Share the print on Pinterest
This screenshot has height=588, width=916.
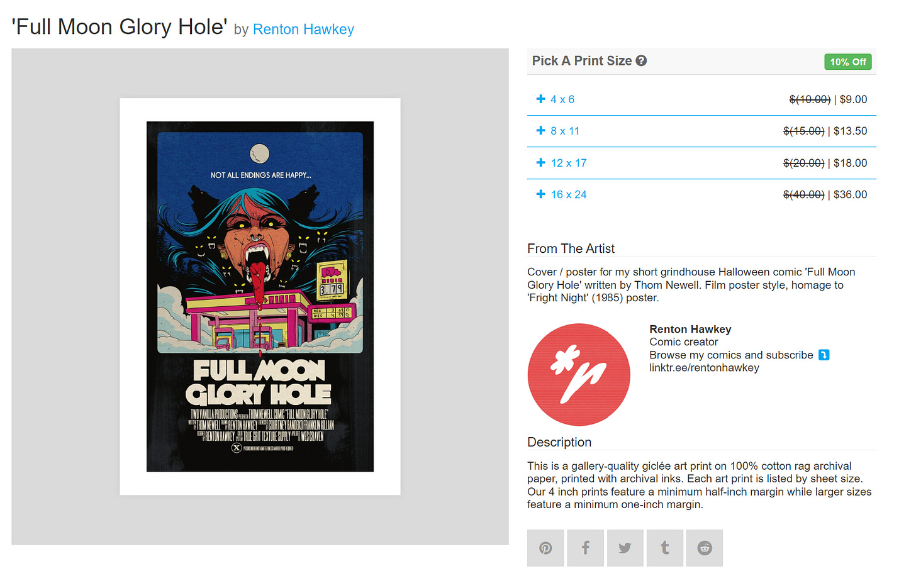545,548
